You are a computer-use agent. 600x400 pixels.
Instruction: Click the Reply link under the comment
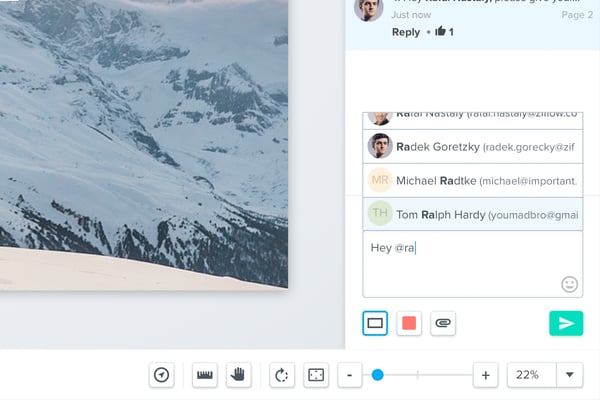(406, 32)
